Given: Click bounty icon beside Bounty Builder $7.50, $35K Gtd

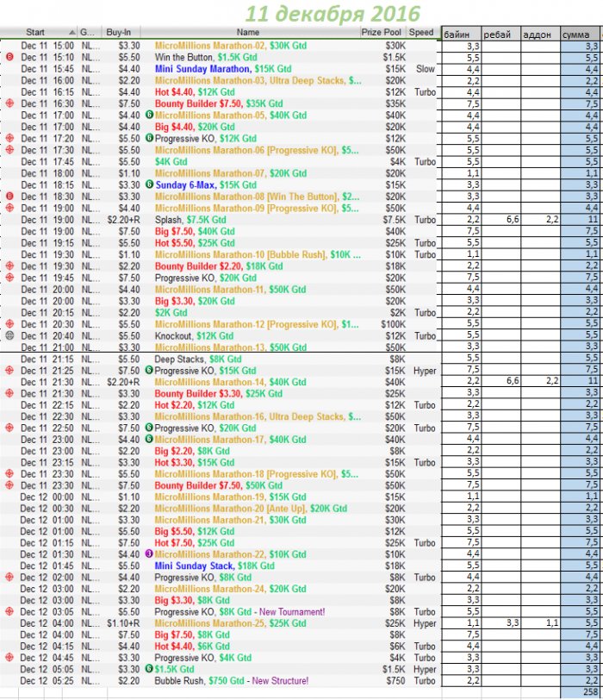Looking at the screenshot, I should 9,103.
